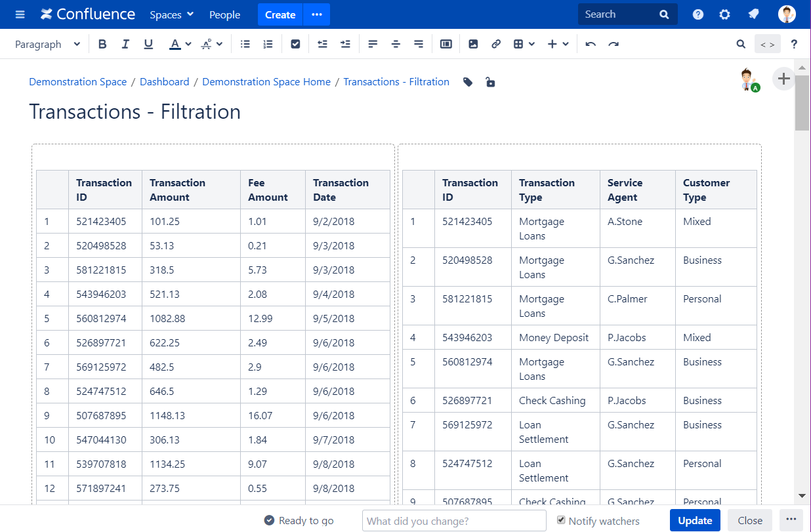
Task: Toggle the Notify watchers checkbox
Action: [561, 520]
